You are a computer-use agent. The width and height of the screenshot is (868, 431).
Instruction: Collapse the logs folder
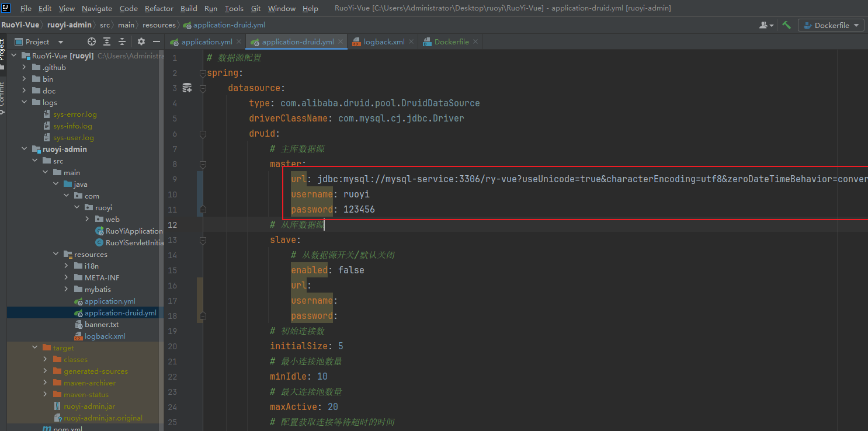pos(25,102)
